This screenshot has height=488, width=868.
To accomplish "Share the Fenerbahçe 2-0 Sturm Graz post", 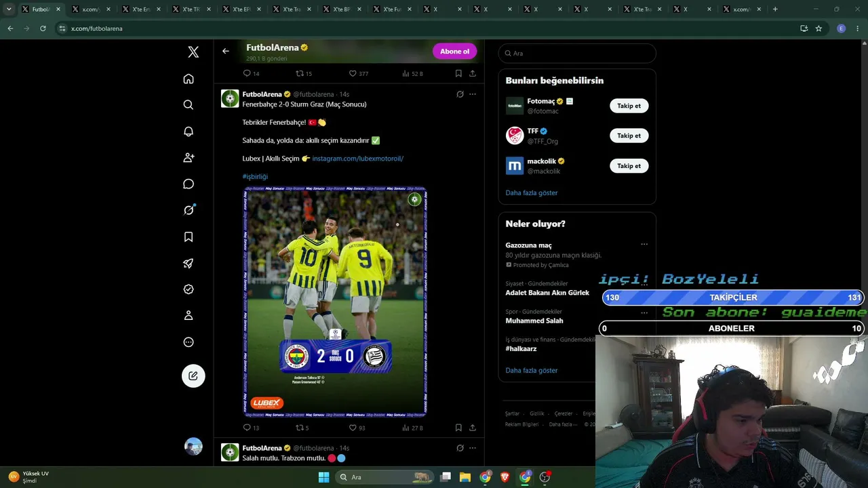I will (x=473, y=428).
